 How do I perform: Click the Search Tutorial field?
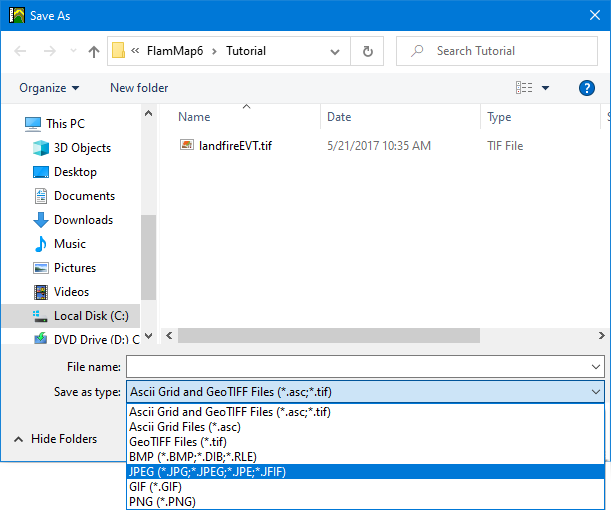(x=497, y=51)
